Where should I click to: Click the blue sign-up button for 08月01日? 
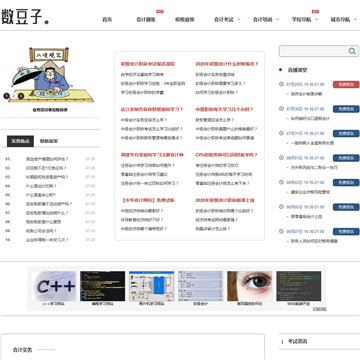[x=346, y=158]
